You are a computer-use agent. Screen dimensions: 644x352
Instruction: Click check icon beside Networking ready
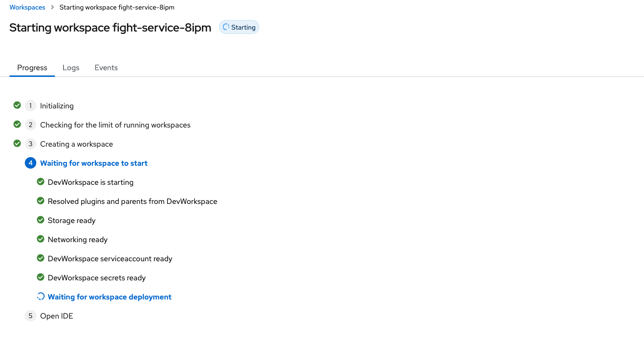click(x=41, y=239)
